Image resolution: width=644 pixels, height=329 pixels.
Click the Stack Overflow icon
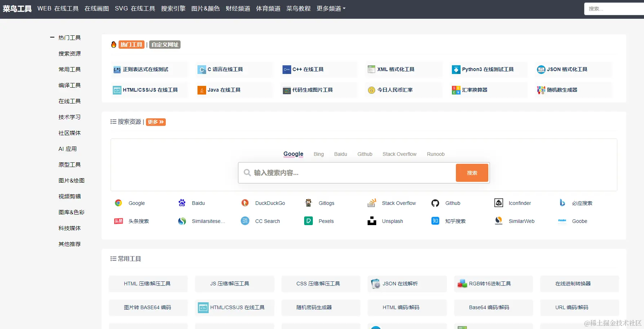(x=372, y=203)
